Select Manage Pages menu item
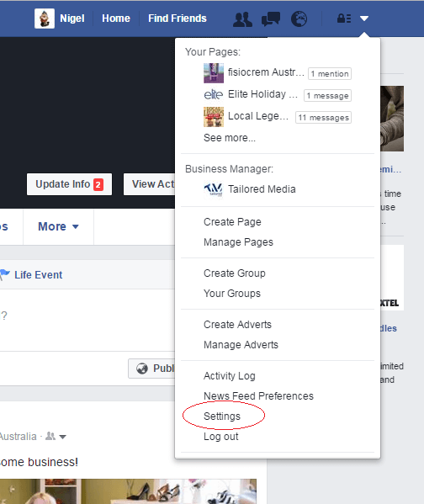The width and height of the screenshot is (424, 504). (239, 242)
